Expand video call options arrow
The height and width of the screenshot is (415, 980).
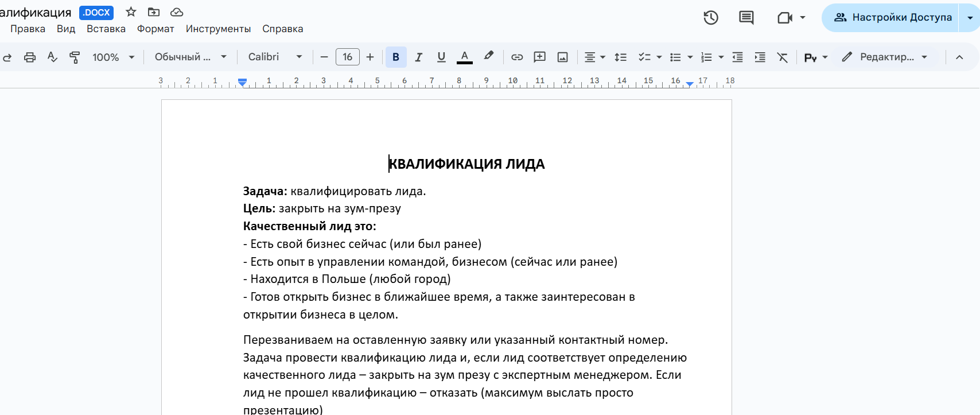803,18
